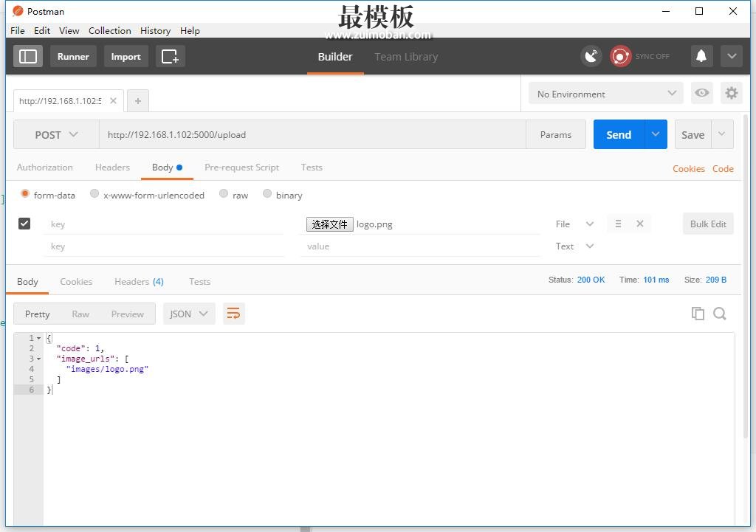
Task: Expand Send button options arrow
Action: (656, 134)
